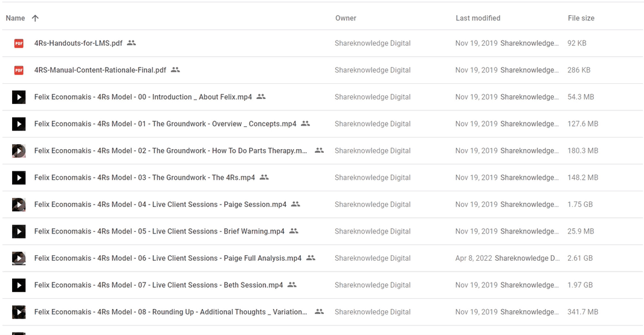Click the video thumbnail for 04 - Paige Session

[x=19, y=205]
